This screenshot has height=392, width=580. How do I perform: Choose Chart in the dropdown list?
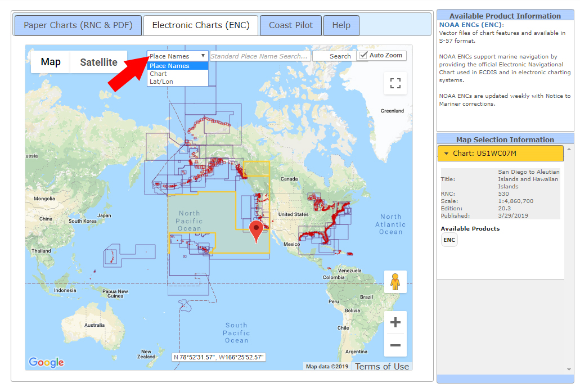[x=178, y=74]
